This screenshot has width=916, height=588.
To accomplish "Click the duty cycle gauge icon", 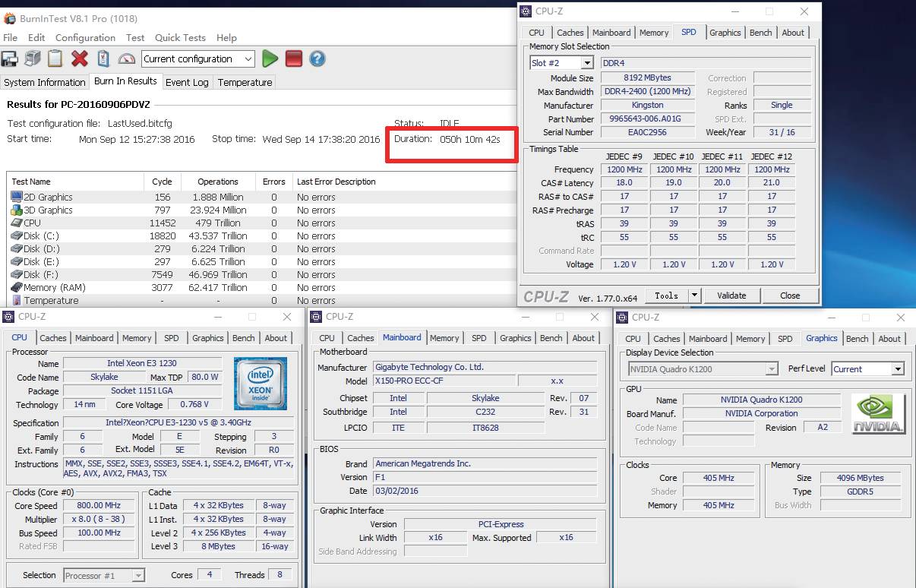I will click(x=127, y=58).
